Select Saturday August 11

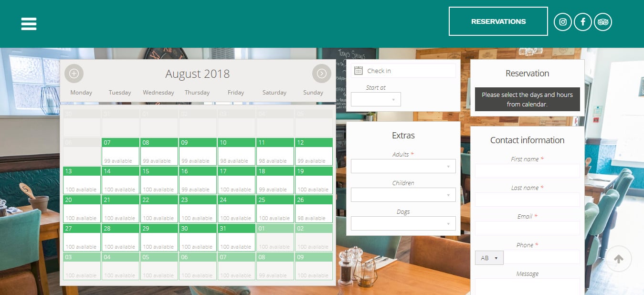click(x=275, y=152)
